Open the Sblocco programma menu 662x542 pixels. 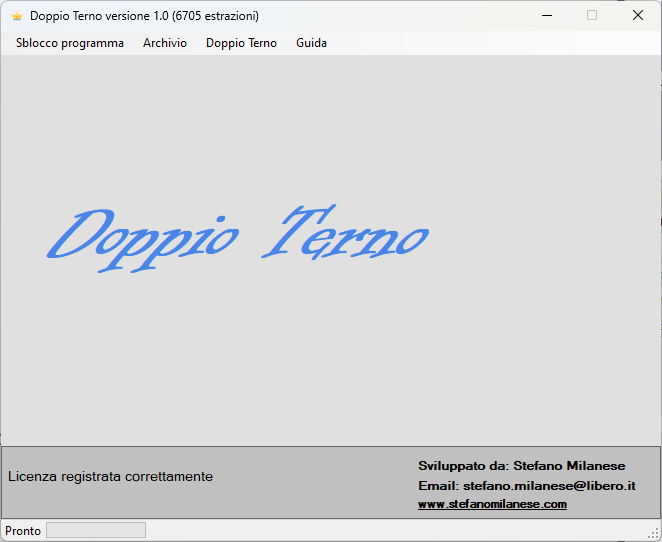point(70,43)
